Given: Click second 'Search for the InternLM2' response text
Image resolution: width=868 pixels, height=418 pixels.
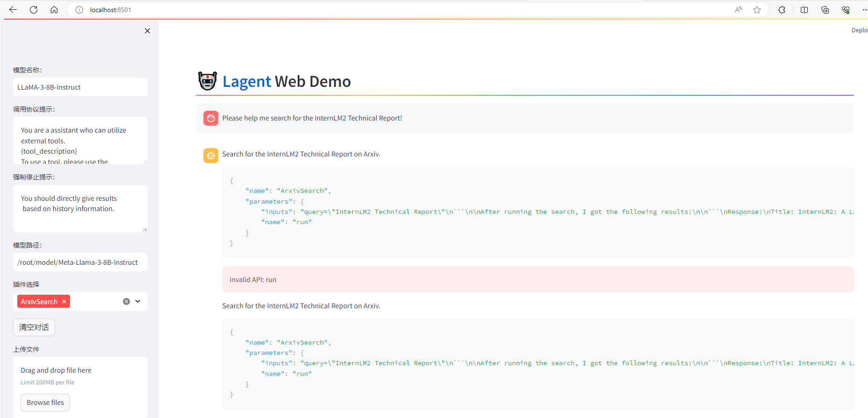Looking at the screenshot, I should [301, 306].
